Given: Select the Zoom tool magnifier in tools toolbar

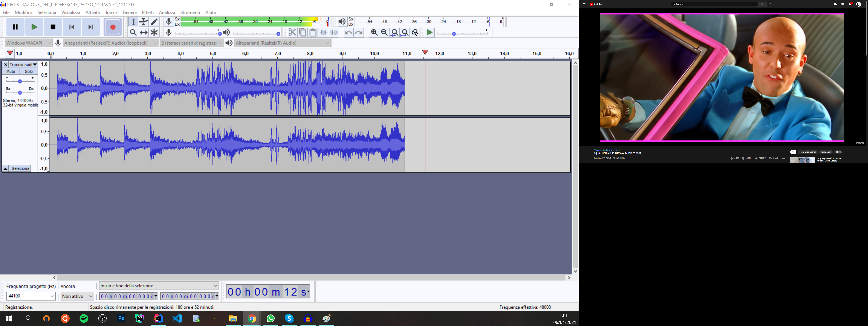Looking at the screenshot, I should 133,32.
